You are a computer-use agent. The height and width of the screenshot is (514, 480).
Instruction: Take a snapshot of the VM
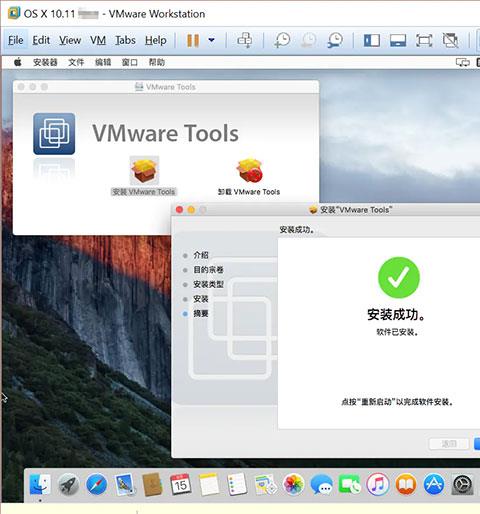283,40
